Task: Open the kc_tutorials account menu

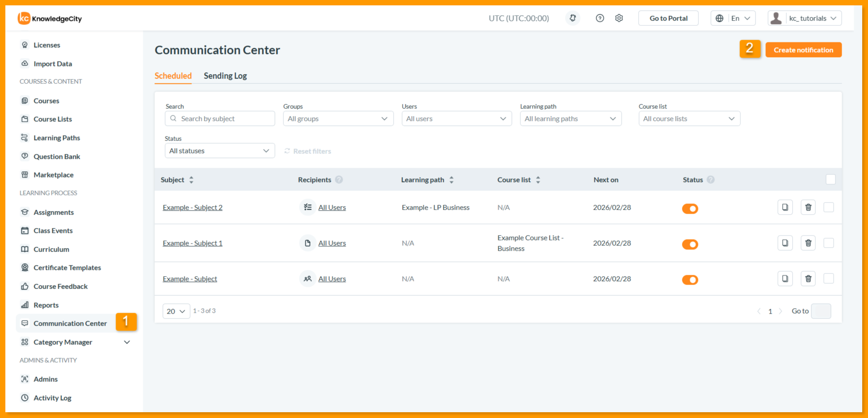Action: [x=805, y=18]
